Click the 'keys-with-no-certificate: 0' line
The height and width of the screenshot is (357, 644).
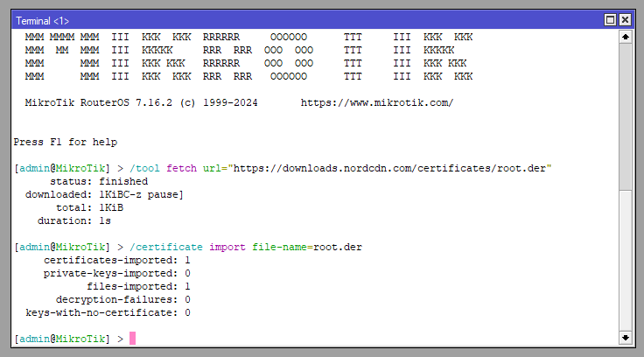(108, 313)
